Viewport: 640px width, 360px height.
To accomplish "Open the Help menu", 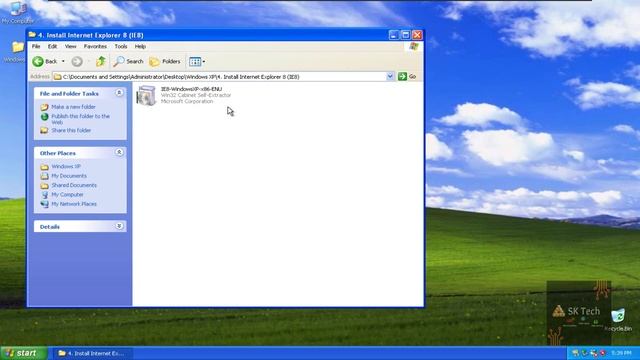I will (140, 47).
